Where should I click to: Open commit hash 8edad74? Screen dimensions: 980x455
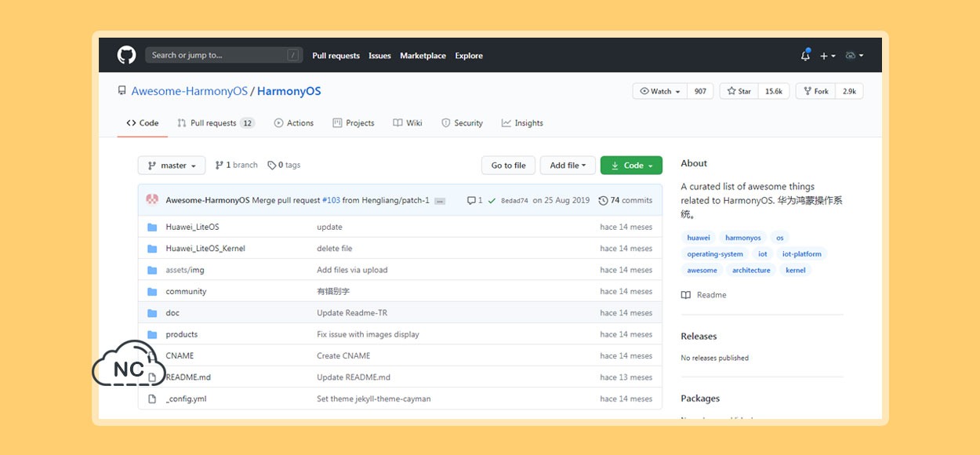click(514, 201)
